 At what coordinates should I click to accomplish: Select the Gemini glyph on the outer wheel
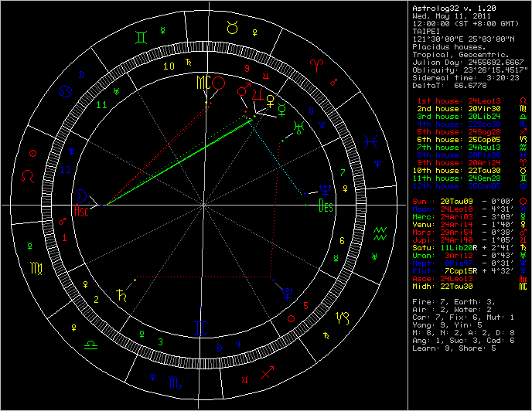142,36
